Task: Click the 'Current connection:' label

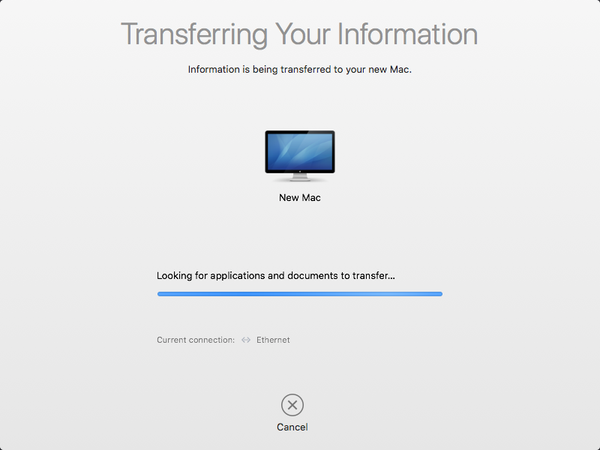Action: click(196, 340)
